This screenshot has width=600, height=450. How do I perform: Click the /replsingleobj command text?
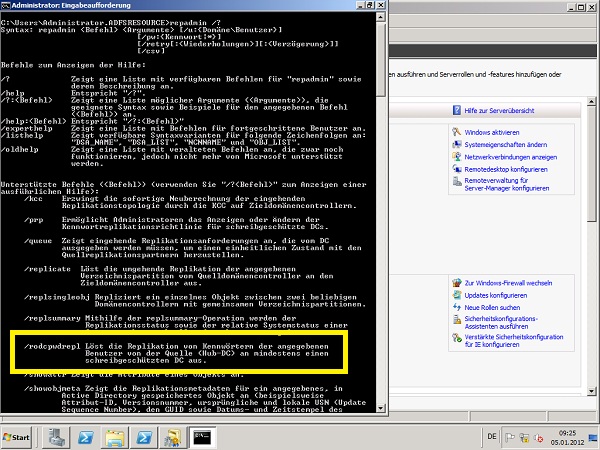(x=57, y=297)
